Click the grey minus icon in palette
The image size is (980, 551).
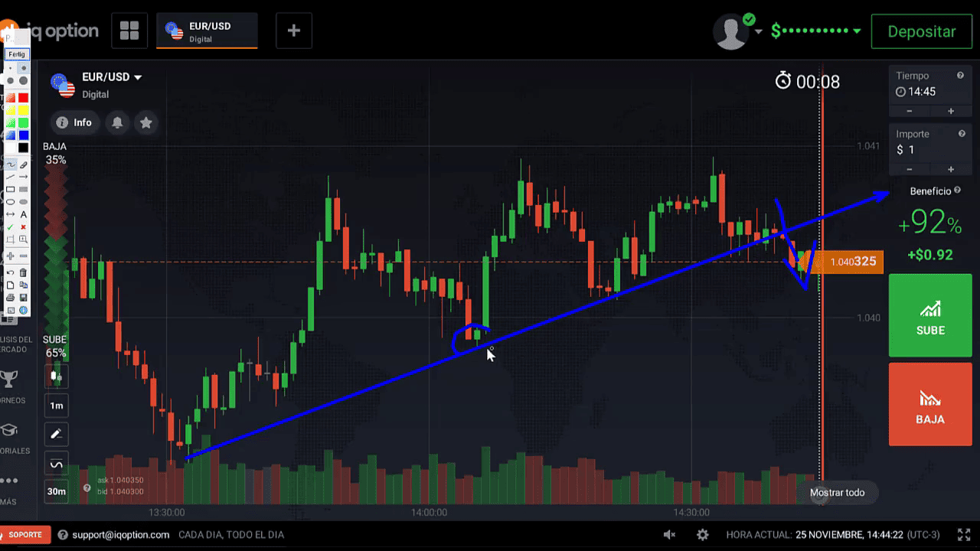(x=24, y=255)
